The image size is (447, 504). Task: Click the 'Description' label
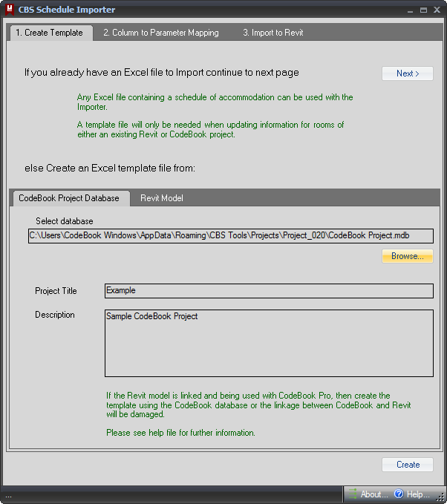click(x=55, y=315)
